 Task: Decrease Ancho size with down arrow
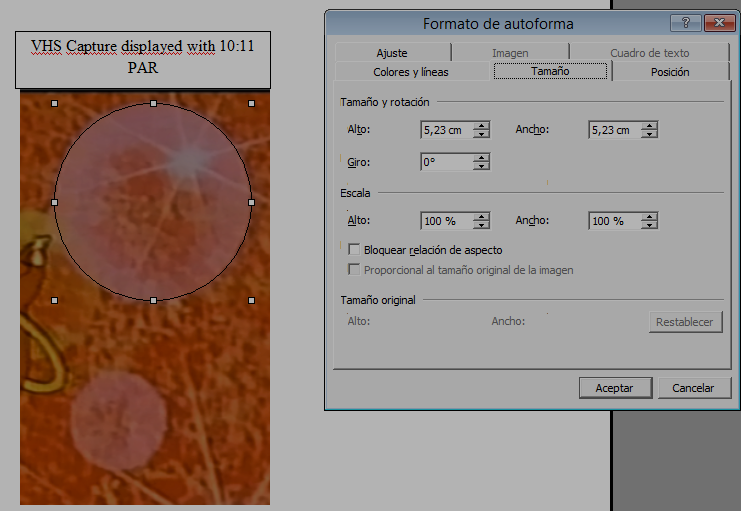pyautogui.click(x=650, y=134)
